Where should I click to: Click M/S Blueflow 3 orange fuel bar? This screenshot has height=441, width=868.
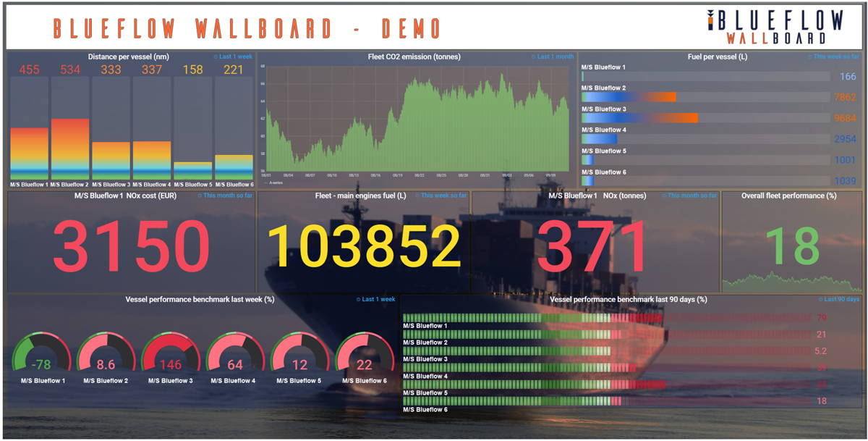click(x=639, y=118)
